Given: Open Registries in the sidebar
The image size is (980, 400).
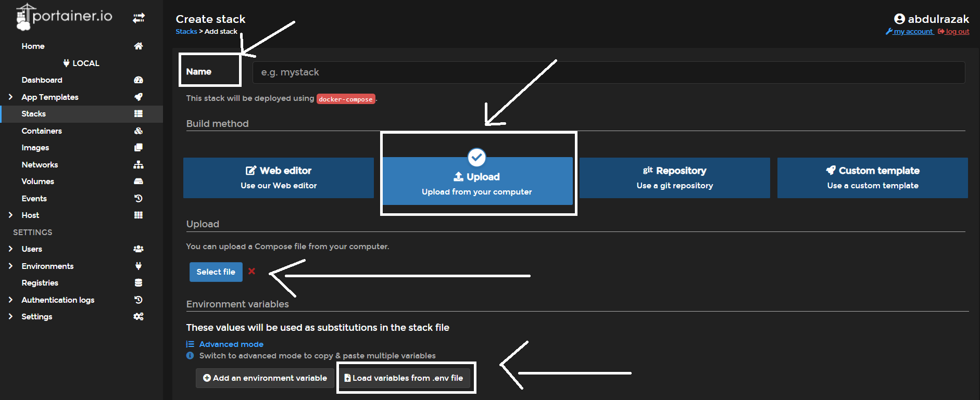Looking at the screenshot, I should click(40, 282).
